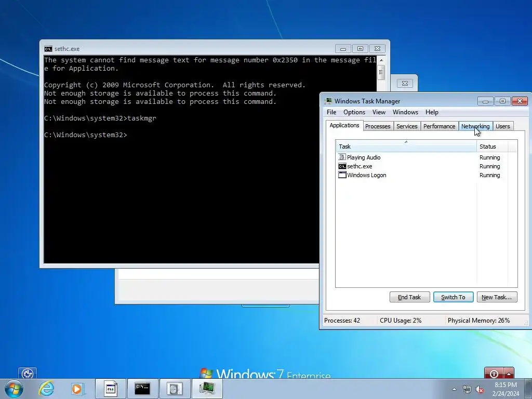Open the clock showing 8:15 PM
The width and height of the screenshot is (532, 399).
tap(506, 389)
